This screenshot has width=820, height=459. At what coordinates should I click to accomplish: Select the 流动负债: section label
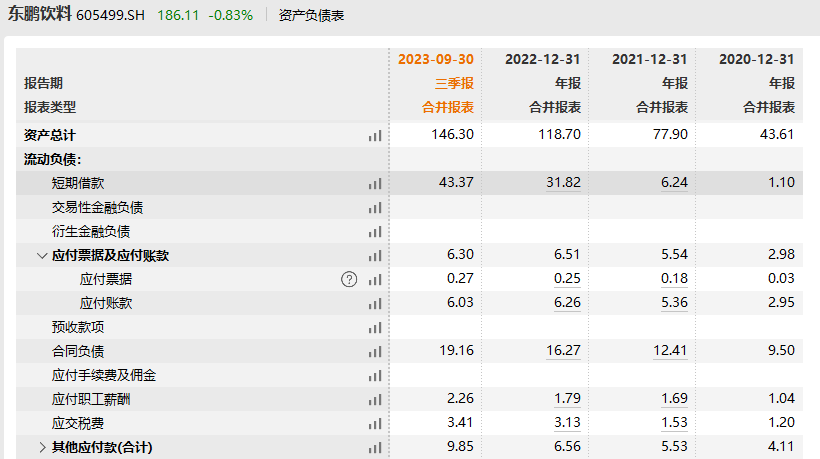52,159
